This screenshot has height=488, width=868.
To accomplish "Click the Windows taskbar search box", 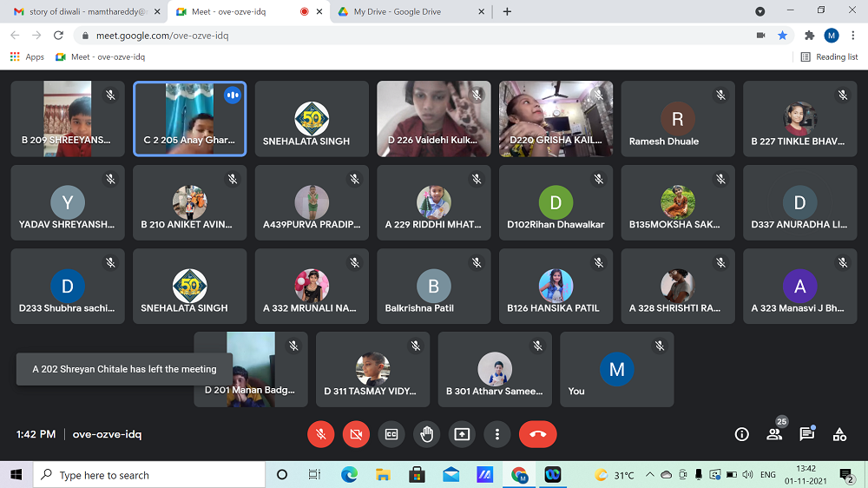I will tap(148, 475).
